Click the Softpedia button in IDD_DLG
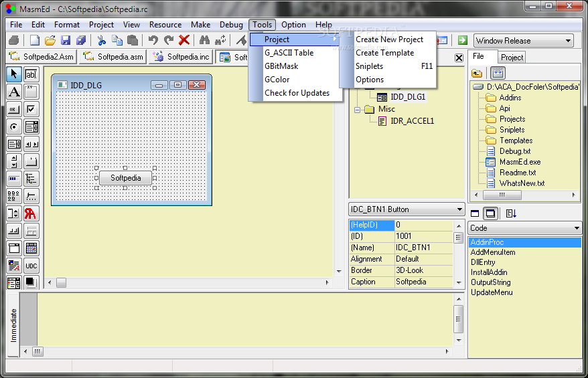The image size is (588, 378). 126,178
